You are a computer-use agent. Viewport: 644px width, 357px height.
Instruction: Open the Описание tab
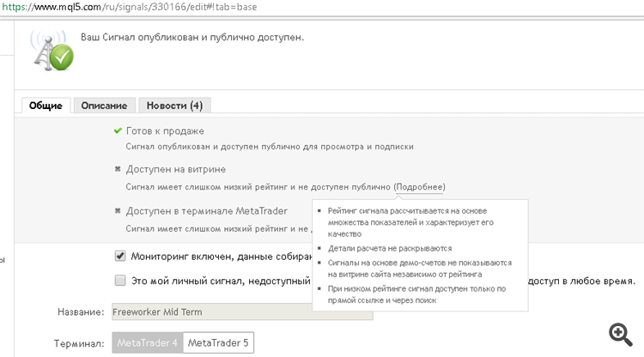coord(104,106)
